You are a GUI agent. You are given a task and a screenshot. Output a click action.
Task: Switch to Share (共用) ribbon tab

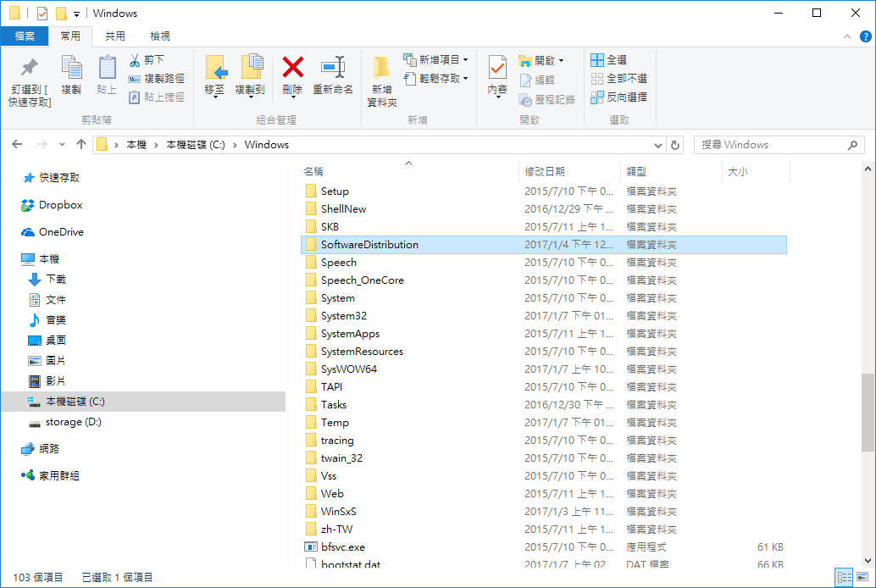point(115,36)
